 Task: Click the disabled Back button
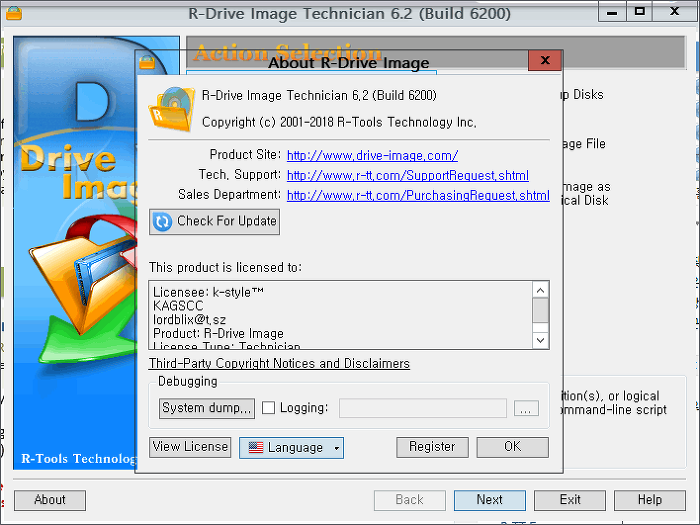tap(410, 500)
